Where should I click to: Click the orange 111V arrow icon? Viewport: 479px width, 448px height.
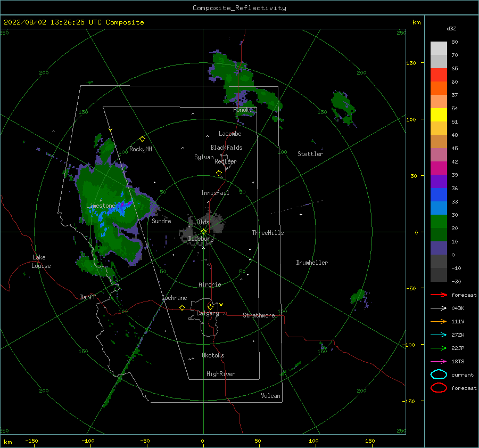click(439, 321)
